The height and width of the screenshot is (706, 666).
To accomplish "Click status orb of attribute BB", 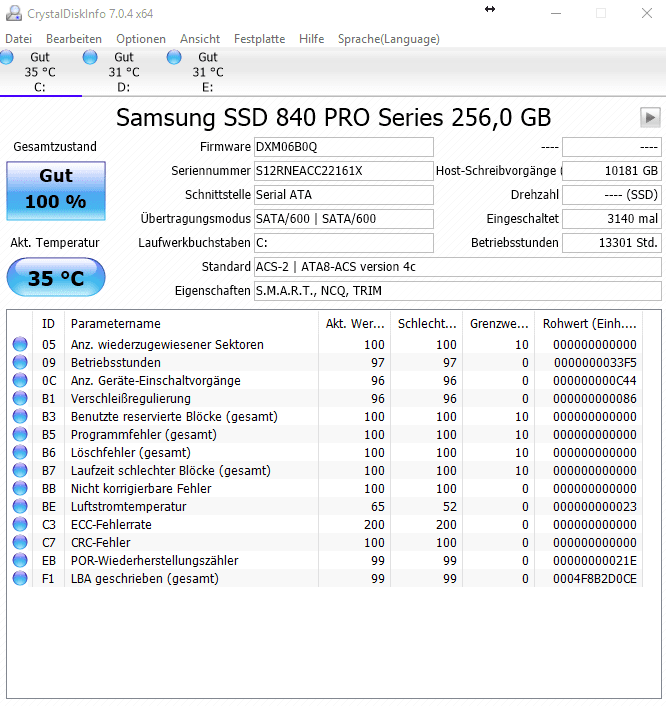I will click(20, 489).
